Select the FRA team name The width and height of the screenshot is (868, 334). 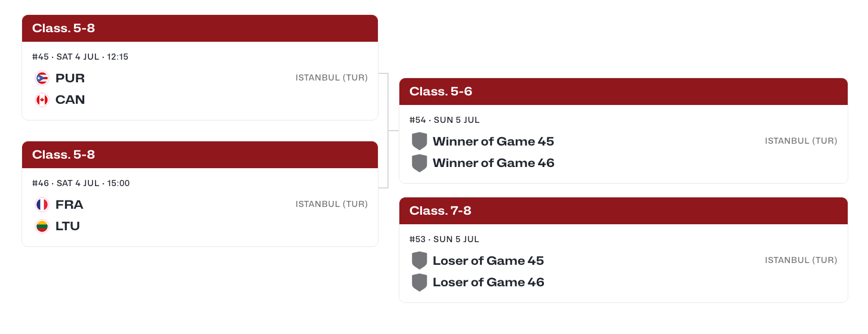(69, 205)
